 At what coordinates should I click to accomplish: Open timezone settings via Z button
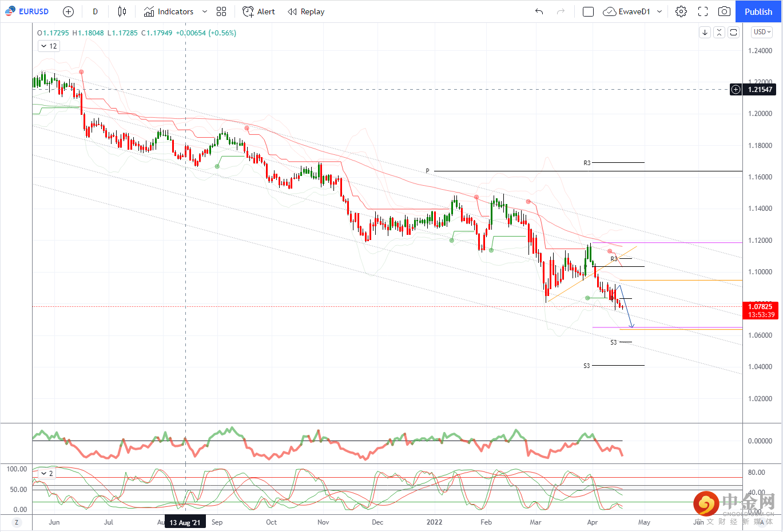[x=16, y=522]
